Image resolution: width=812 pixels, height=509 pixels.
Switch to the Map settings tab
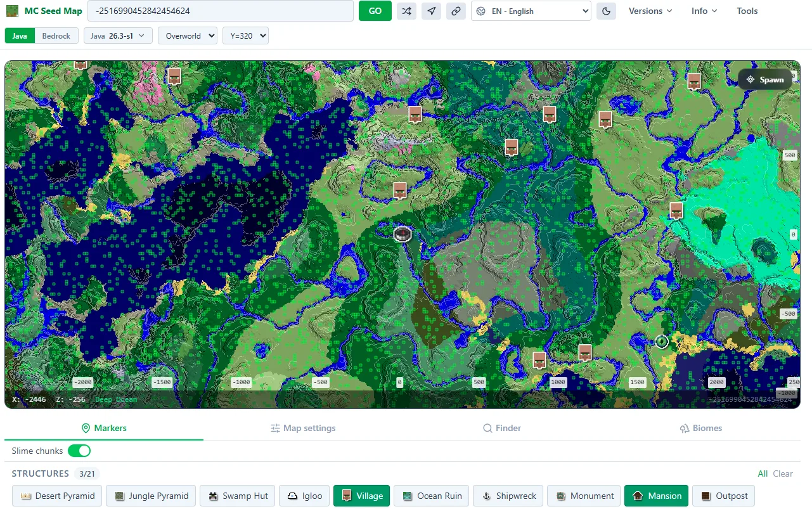[x=303, y=428]
